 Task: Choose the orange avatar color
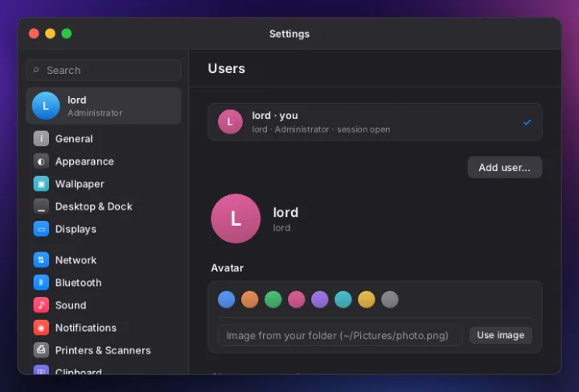click(249, 299)
